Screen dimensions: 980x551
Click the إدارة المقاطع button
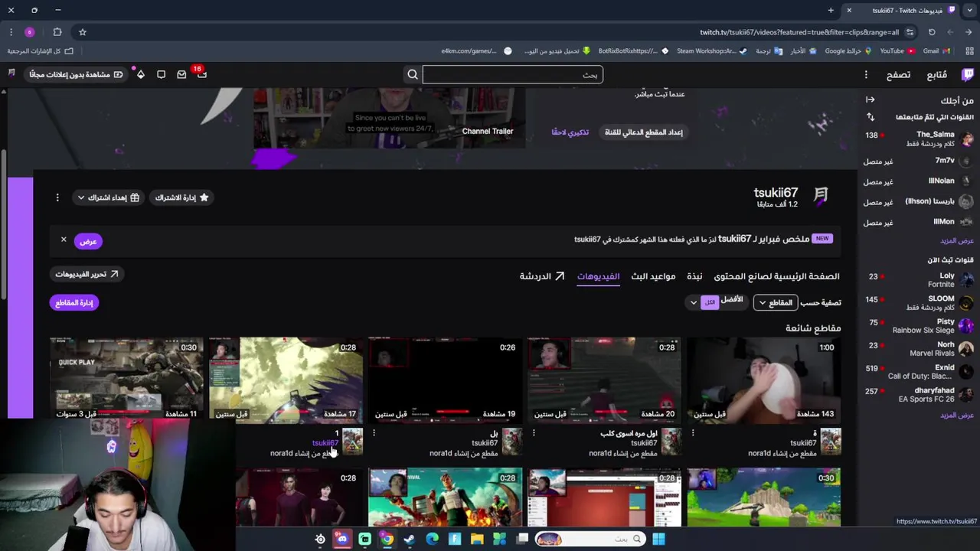pos(73,302)
